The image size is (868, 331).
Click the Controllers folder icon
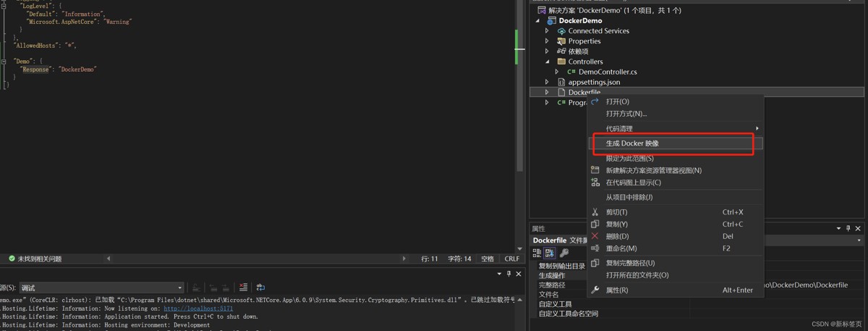[561, 62]
